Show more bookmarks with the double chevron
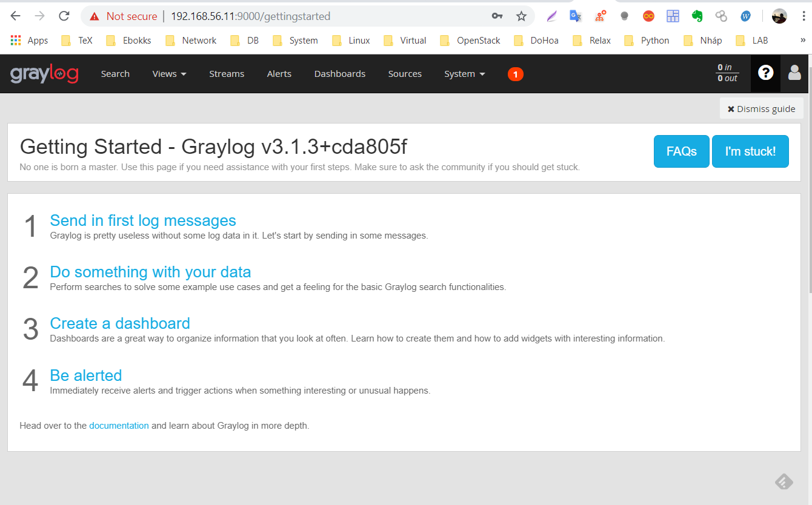 [x=803, y=41]
